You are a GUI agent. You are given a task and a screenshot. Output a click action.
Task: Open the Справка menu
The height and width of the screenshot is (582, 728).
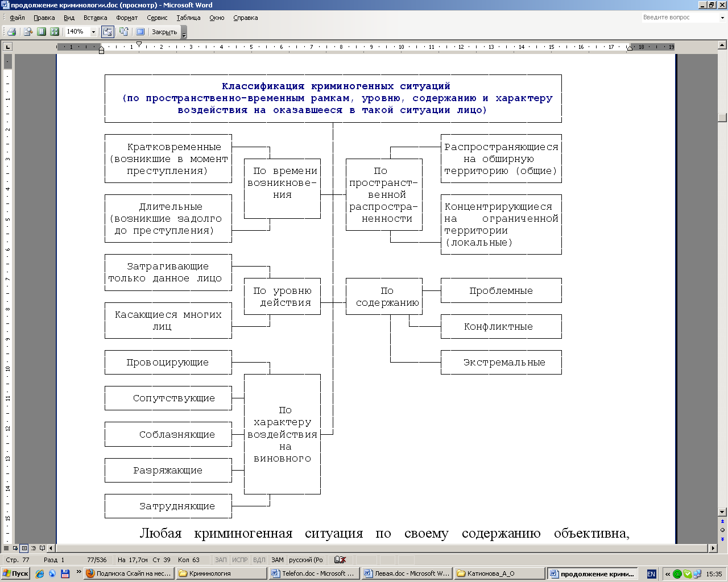tap(246, 18)
